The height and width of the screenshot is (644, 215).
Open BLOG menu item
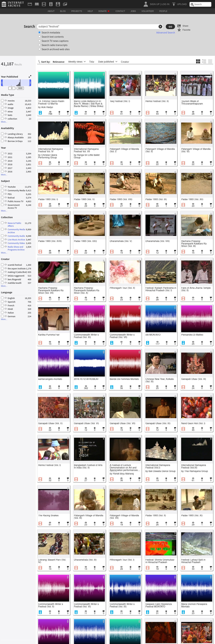[x=63, y=11]
